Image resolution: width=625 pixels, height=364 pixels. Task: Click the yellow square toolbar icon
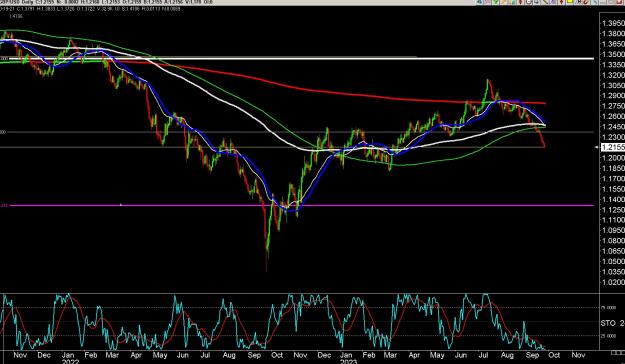pyautogui.click(x=569, y=2)
